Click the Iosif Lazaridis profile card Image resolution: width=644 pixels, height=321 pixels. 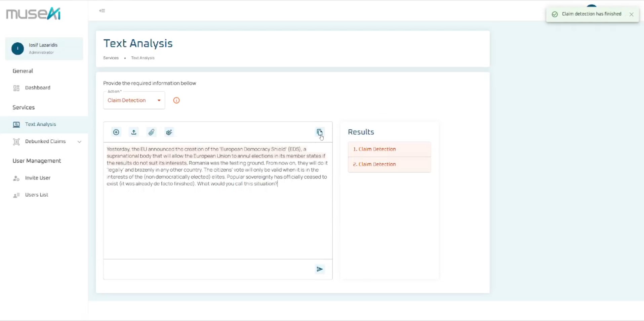tap(44, 49)
